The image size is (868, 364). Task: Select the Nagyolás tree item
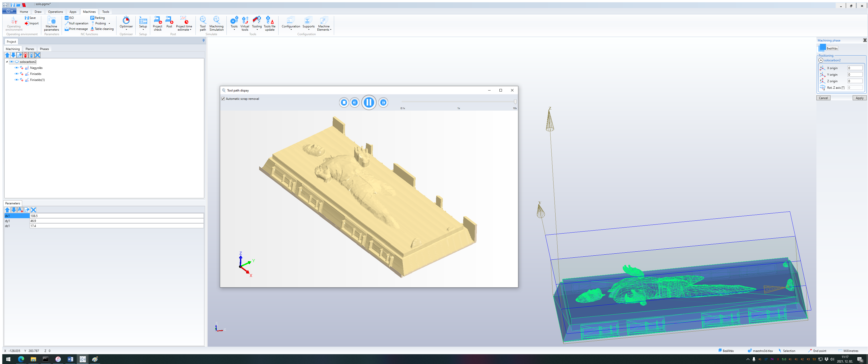[36, 68]
